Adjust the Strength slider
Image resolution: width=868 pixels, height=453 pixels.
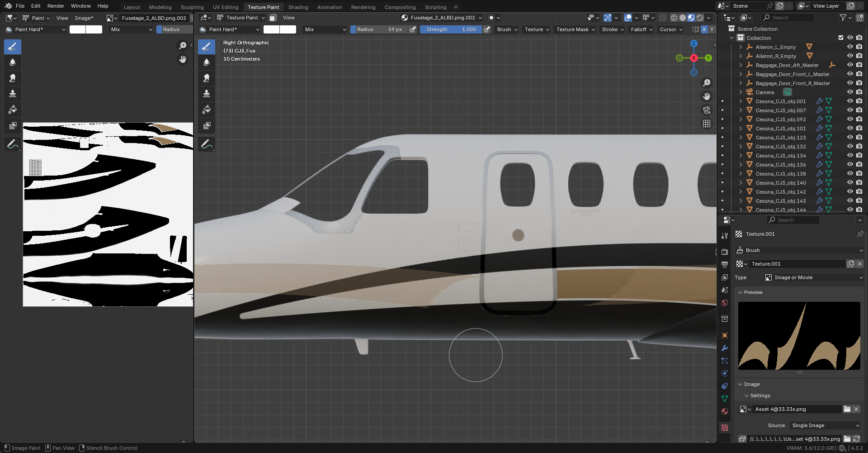pyautogui.click(x=451, y=29)
